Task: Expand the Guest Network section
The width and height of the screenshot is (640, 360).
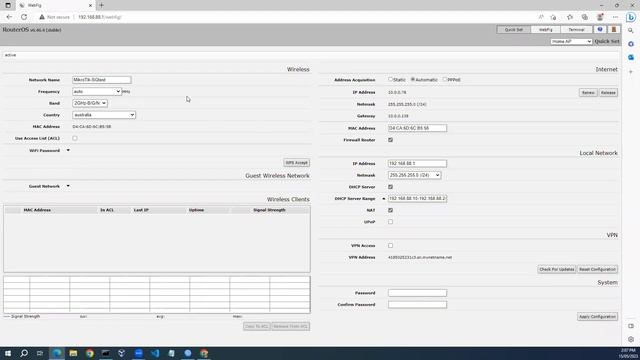Action: (x=68, y=186)
